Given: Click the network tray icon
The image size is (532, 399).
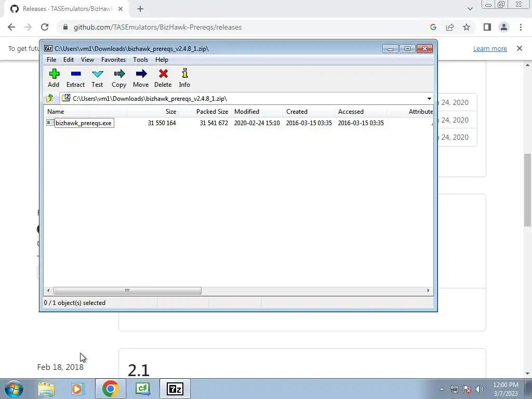Looking at the screenshot, I should pos(454,389).
